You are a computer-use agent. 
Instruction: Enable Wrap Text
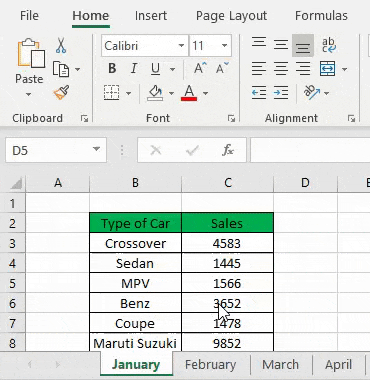[329, 45]
